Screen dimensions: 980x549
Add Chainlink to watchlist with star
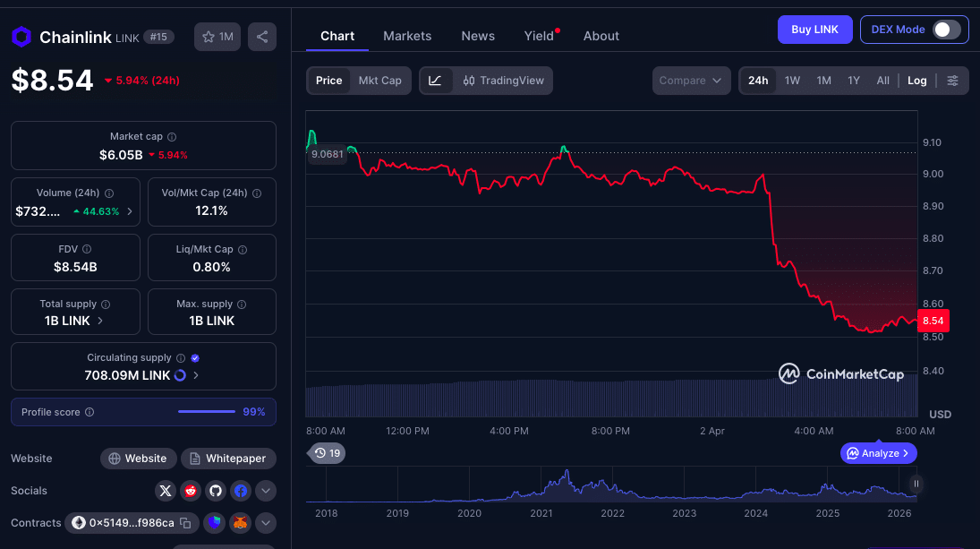pyautogui.click(x=217, y=37)
